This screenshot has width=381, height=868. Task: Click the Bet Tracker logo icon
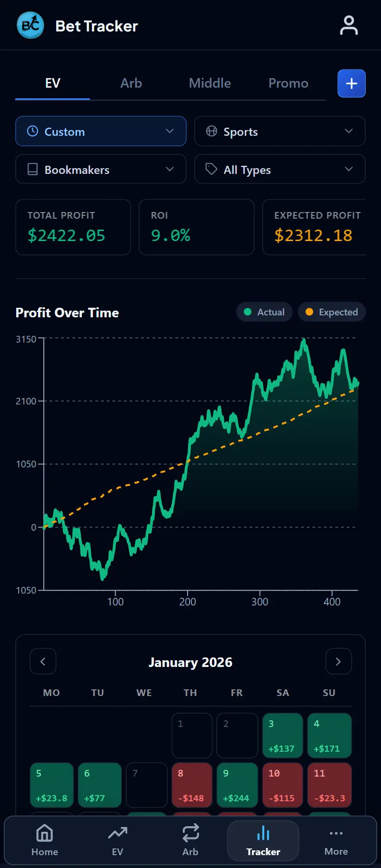point(30,26)
